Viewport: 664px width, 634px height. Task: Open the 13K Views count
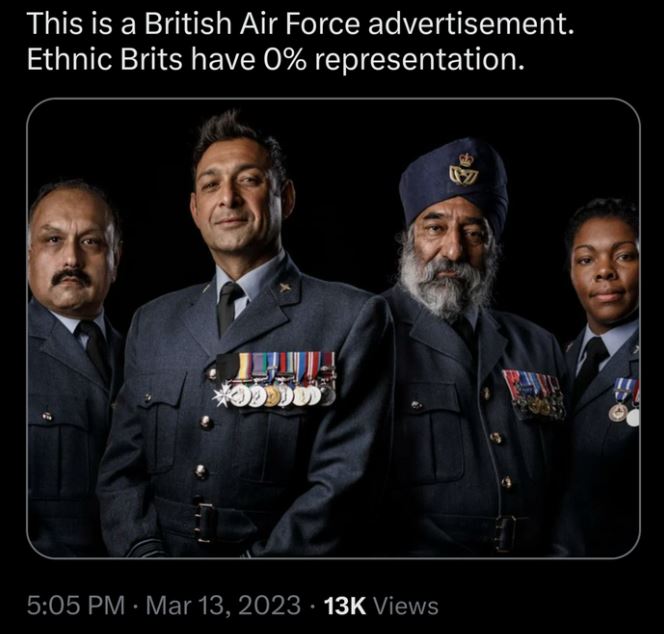381,606
